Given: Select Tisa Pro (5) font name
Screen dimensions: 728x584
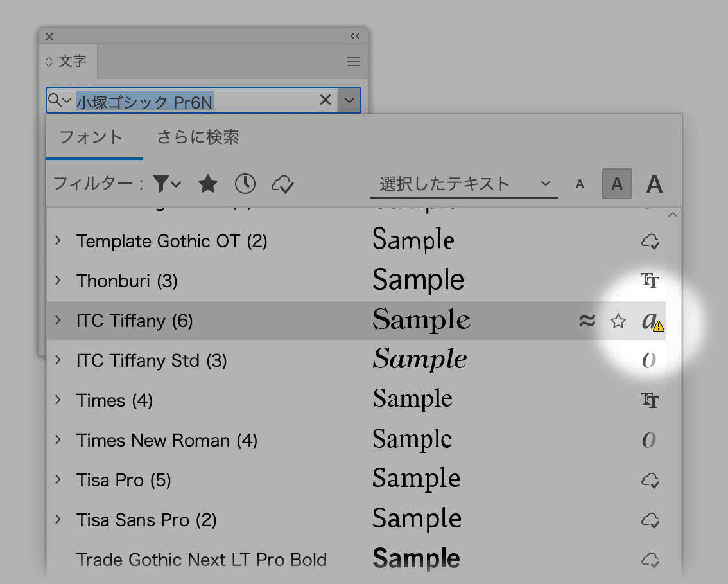Looking at the screenshot, I should pos(123,480).
